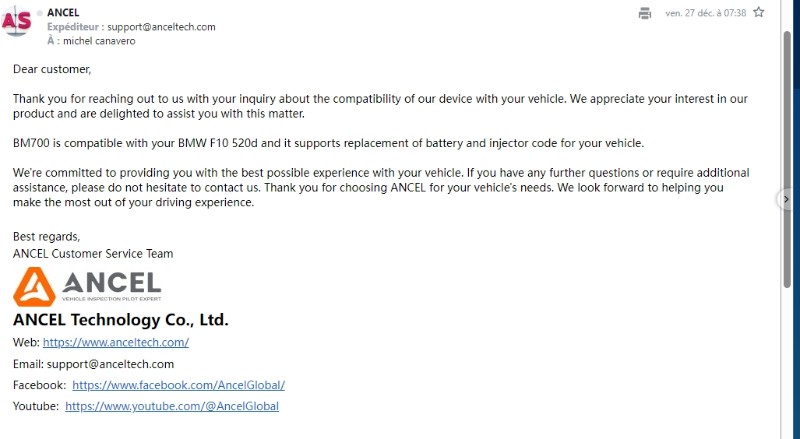This screenshot has width=800, height=439.
Task: Click recipient name michel canavero
Action: (99, 41)
